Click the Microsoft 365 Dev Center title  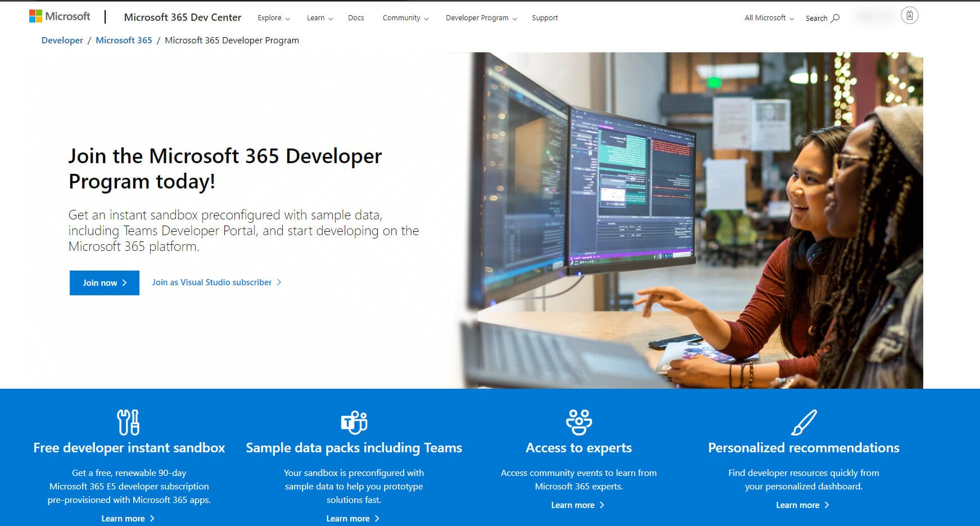pyautogui.click(x=183, y=17)
